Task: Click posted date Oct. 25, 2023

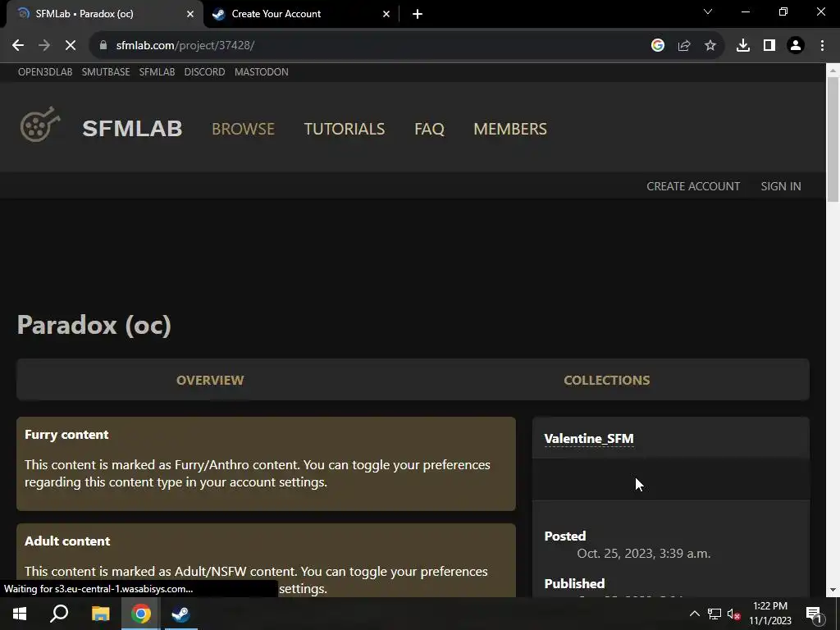Action: 644,554
